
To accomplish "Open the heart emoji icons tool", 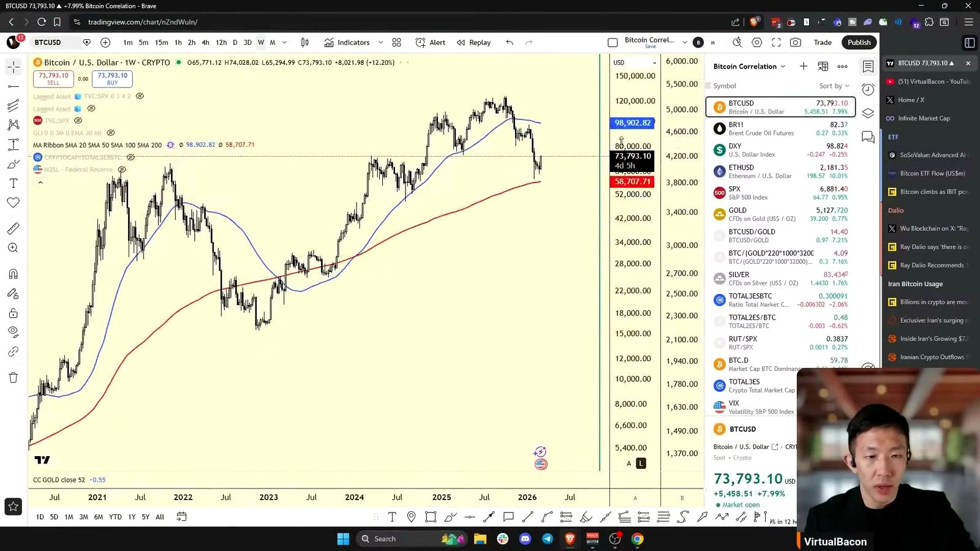I will point(13,203).
